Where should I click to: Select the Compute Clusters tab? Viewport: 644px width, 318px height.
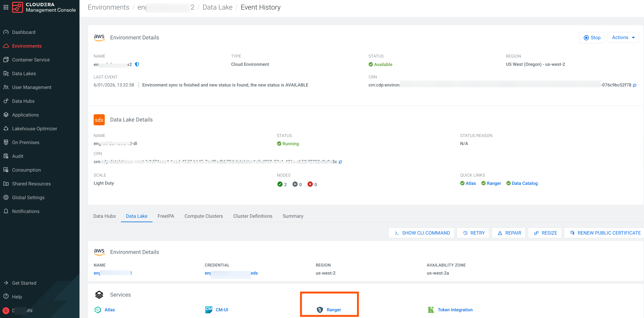tap(204, 216)
